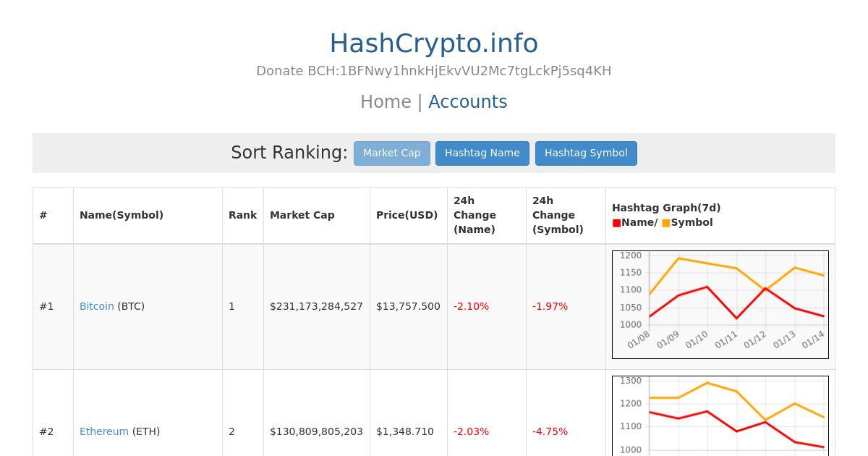Click the Hashtag Graph(7d) header text
This screenshot has width=868, height=456.
(666, 208)
